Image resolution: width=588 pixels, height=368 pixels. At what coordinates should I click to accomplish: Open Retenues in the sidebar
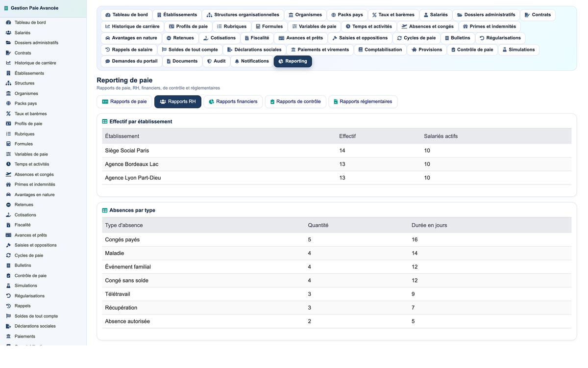[x=43, y=205]
